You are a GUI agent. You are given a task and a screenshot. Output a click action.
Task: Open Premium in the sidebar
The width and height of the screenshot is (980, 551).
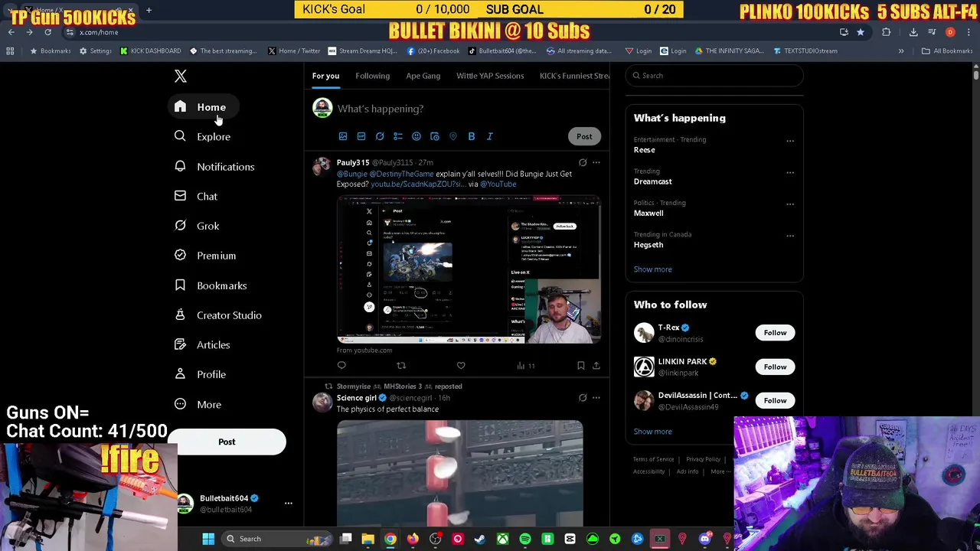click(x=205, y=256)
